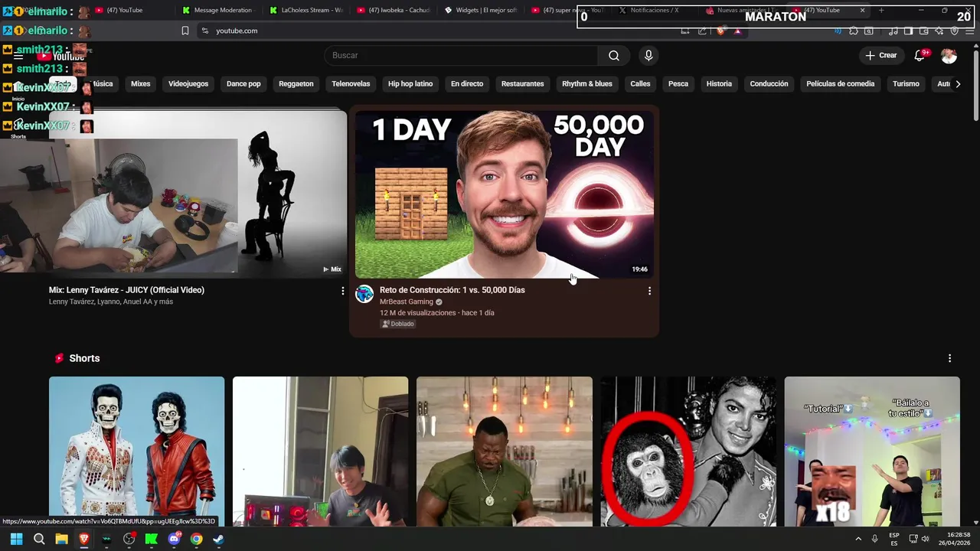The width and height of the screenshot is (980, 551).
Task: Select the Mixes filter chip
Action: (141, 83)
